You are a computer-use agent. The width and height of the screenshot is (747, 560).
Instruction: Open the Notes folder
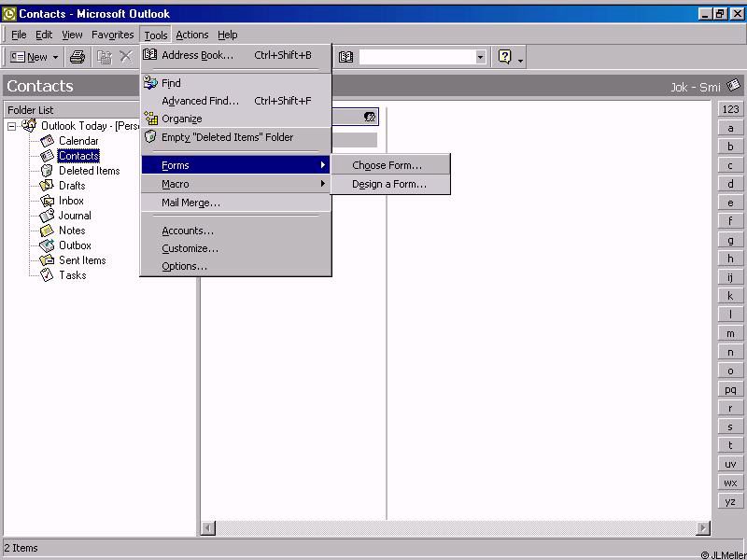72,231
